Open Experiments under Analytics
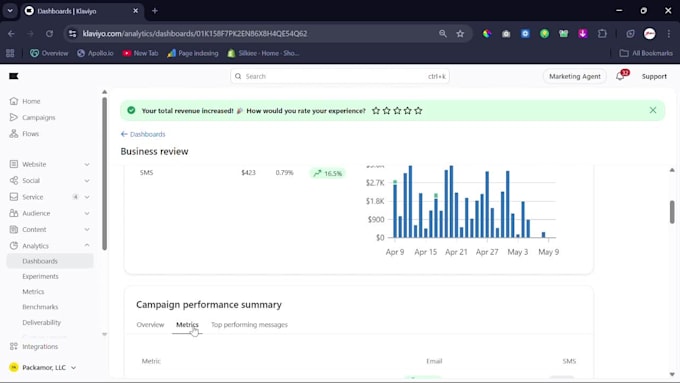This screenshot has width=680, height=383. tap(40, 276)
